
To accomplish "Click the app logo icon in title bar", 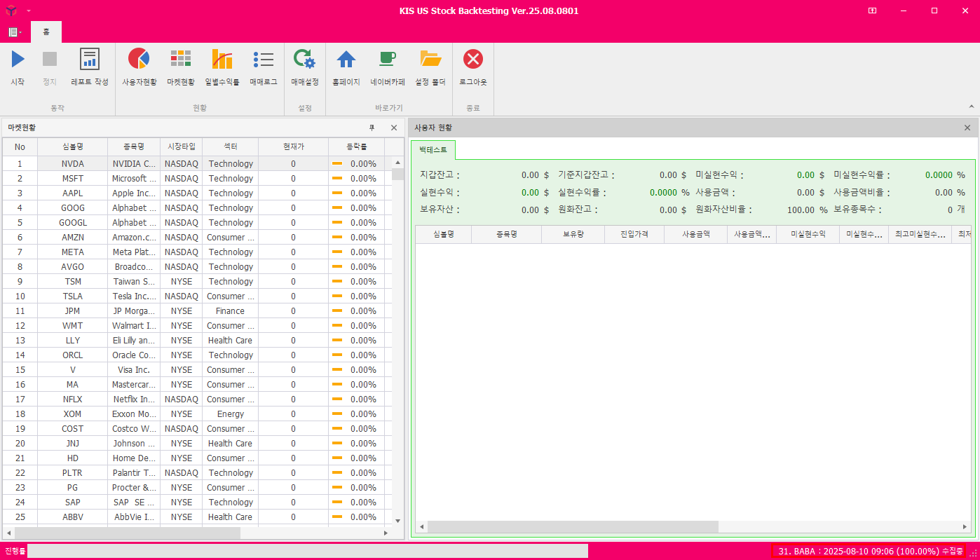I will 10,11.
